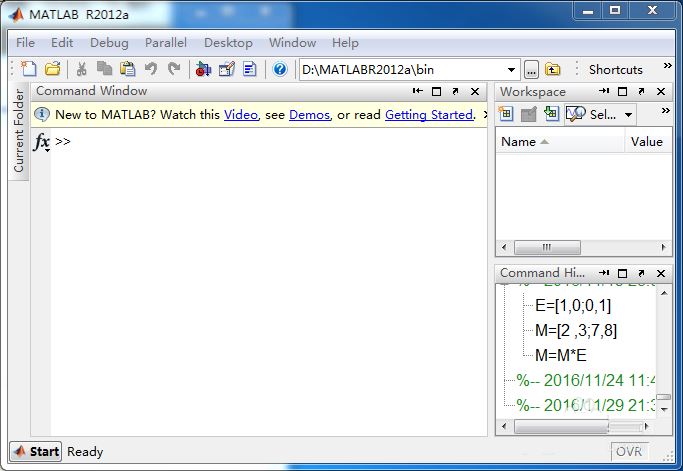Screen dimensions: 683x471
Task: Close the Command Window panel
Action: [x=475, y=91]
